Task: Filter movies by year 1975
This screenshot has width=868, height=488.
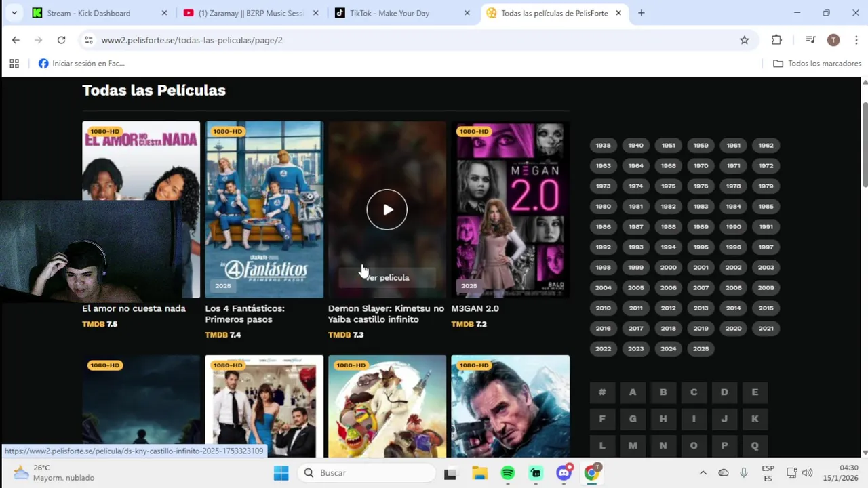Action: (668, 186)
